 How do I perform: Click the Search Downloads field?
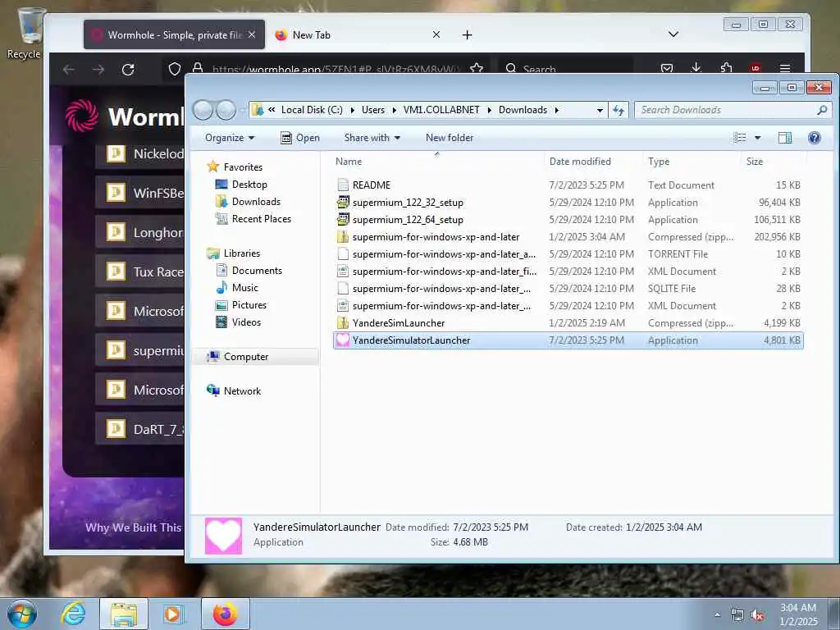733,110
